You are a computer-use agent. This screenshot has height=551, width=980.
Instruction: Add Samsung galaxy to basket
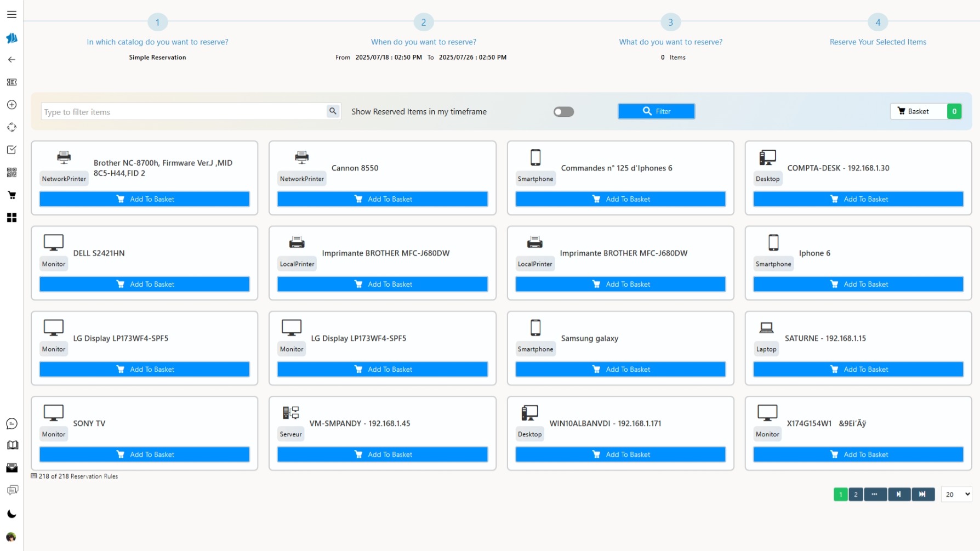point(620,369)
